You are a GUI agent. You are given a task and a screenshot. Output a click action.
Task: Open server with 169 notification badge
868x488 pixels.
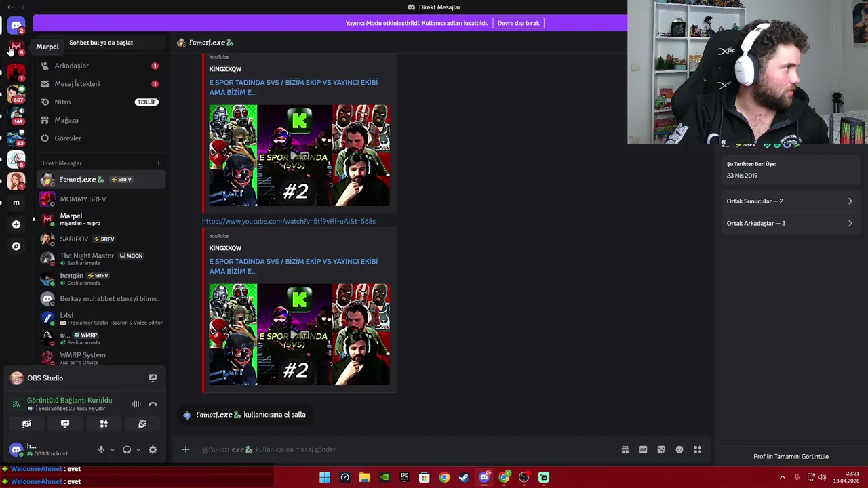click(16, 115)
